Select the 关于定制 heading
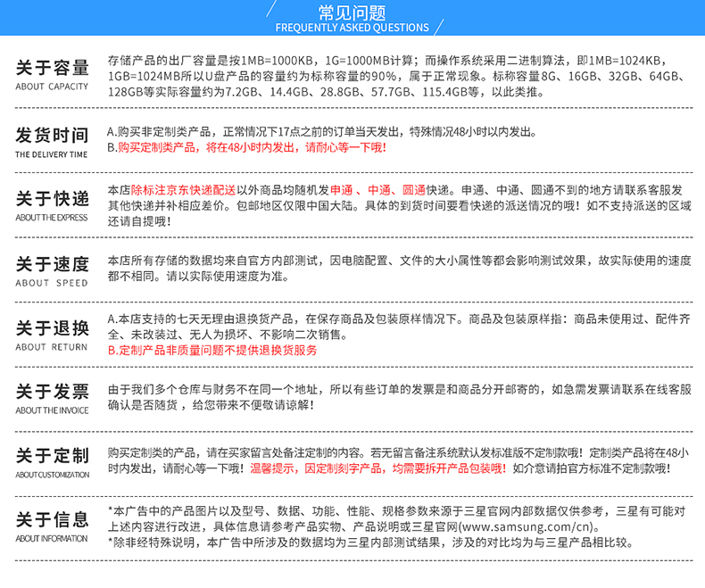705x588 pixels. (x=52, y=456)
